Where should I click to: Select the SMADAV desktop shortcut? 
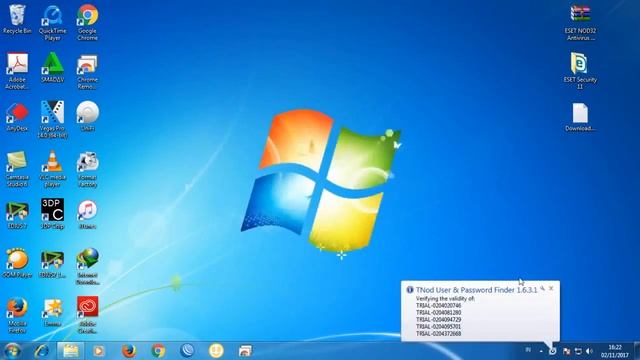[x=52, y=68]
